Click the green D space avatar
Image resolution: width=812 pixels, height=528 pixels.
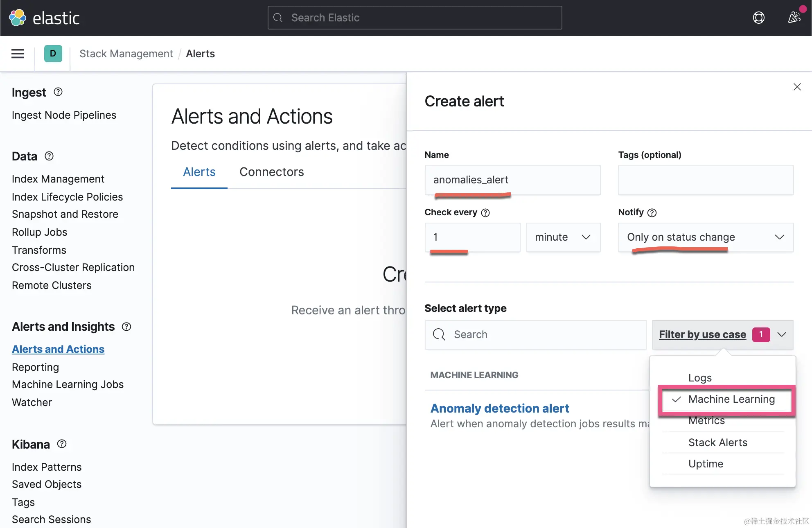click(53, 54)
